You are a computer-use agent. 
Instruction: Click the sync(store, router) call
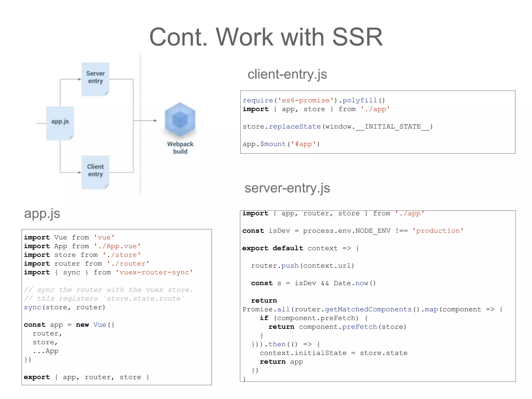64,307
